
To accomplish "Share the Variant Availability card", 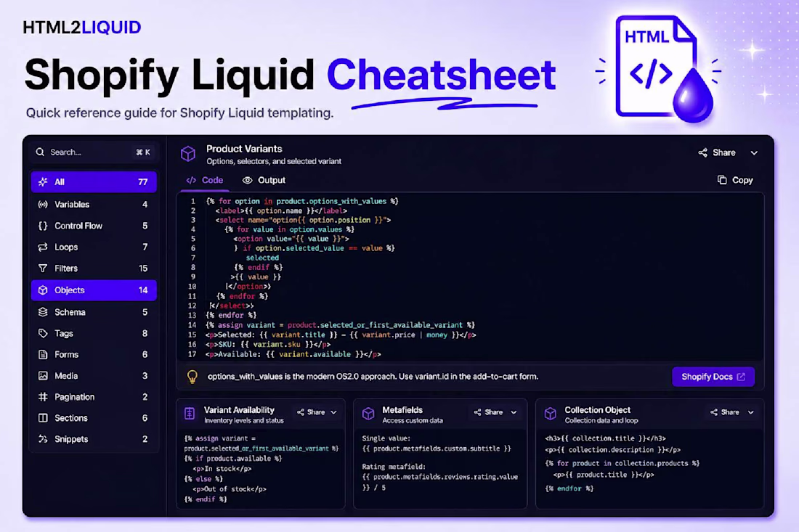I will click(311, 412).
